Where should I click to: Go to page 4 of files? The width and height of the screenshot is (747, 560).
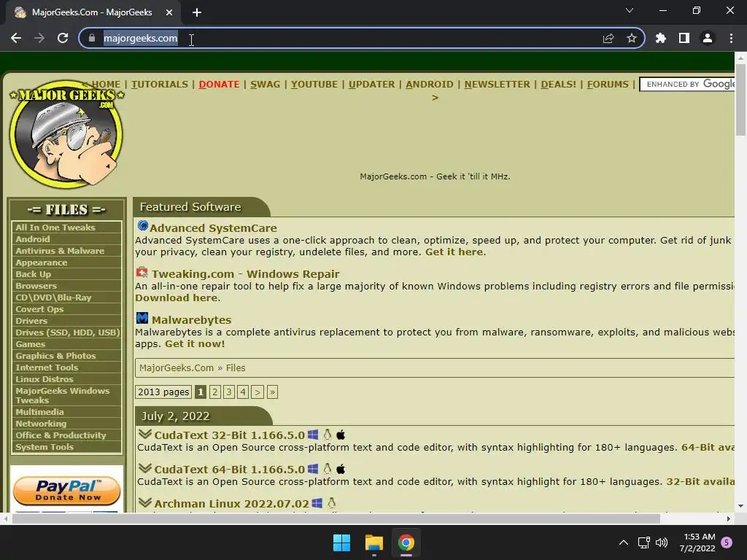(243, 392)
